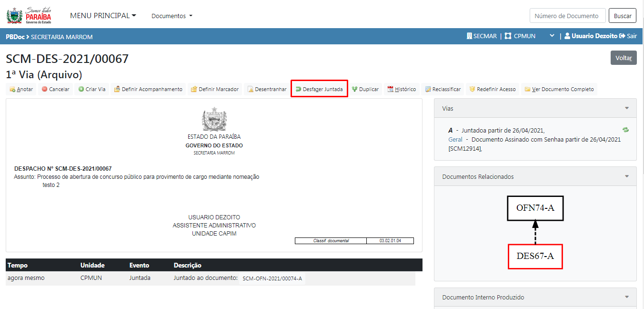644x309 pixels.
Task: Open the Histórico calendar icon
Action: pos(391,89)
